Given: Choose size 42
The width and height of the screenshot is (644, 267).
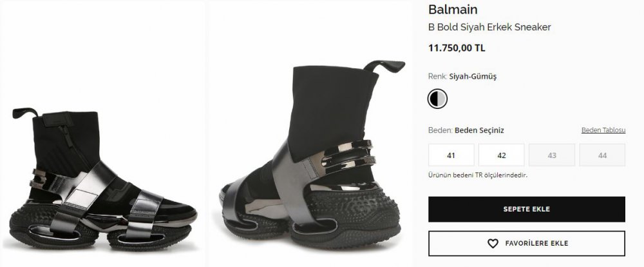Looking at the screenshot, I should [502, 155].
